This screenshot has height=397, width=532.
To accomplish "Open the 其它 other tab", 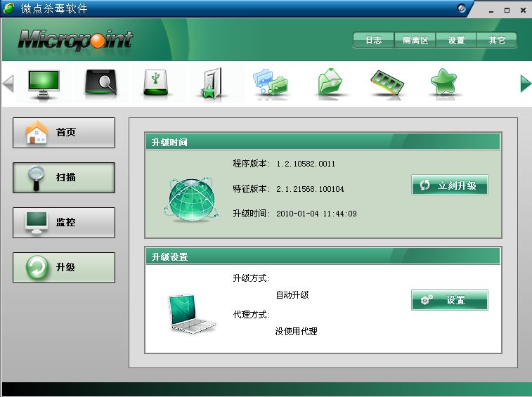I will [497, 40].
